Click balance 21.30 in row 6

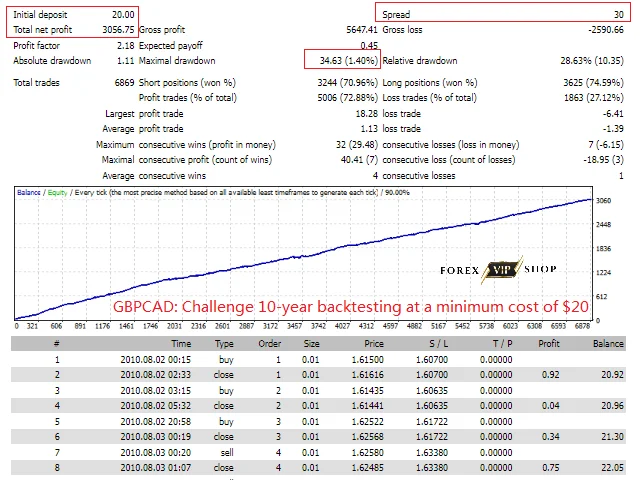(612, 437)
